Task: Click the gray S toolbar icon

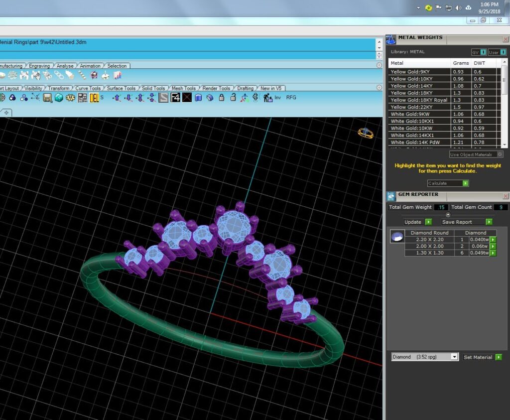Action: click(x=163, y=98)
